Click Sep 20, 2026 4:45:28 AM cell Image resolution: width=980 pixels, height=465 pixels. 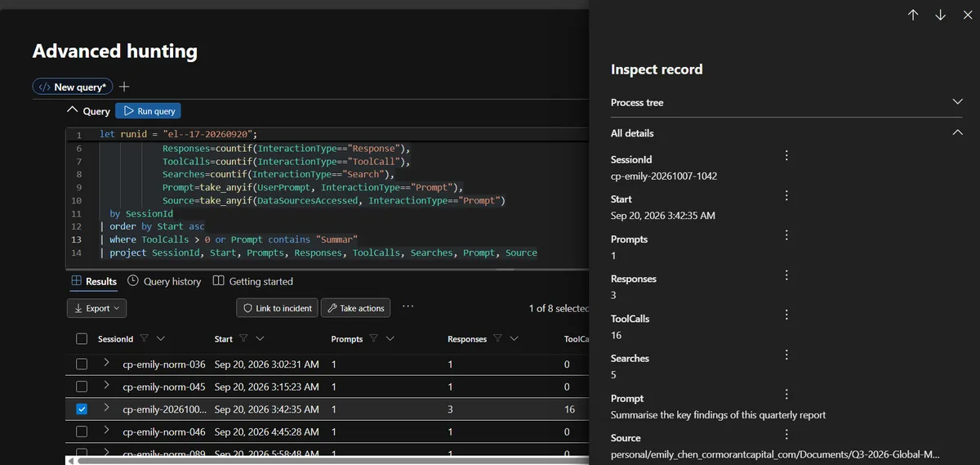267,432
